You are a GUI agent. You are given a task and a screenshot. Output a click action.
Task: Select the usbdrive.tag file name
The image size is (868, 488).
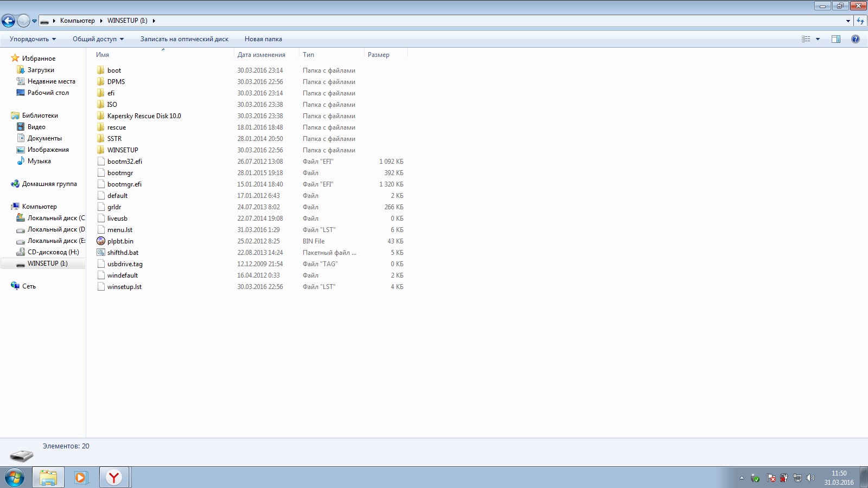coord(125,264)
